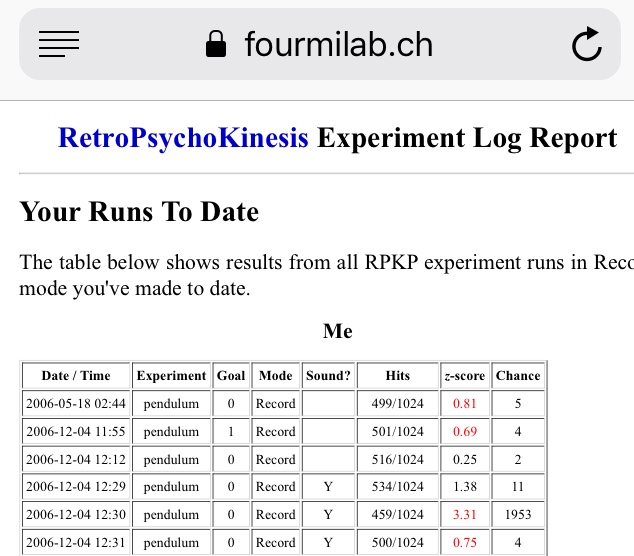Click the chance value '2'

pos(518,459)
